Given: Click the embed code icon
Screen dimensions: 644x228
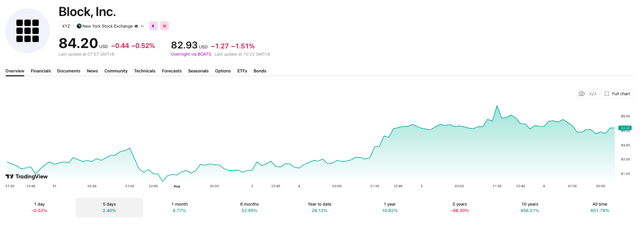Looking at the screenshot, I should pos(593,94).
